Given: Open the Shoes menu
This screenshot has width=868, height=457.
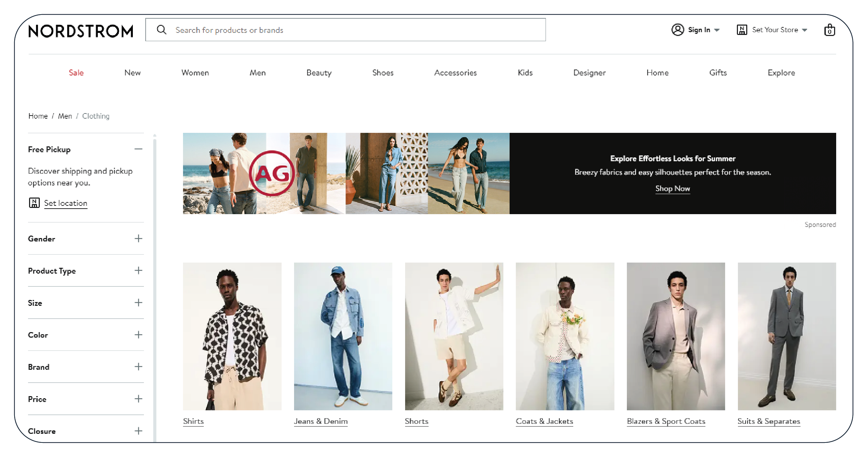Looking at the screenshot, I should pyautogui.click(x=383, y=73).
